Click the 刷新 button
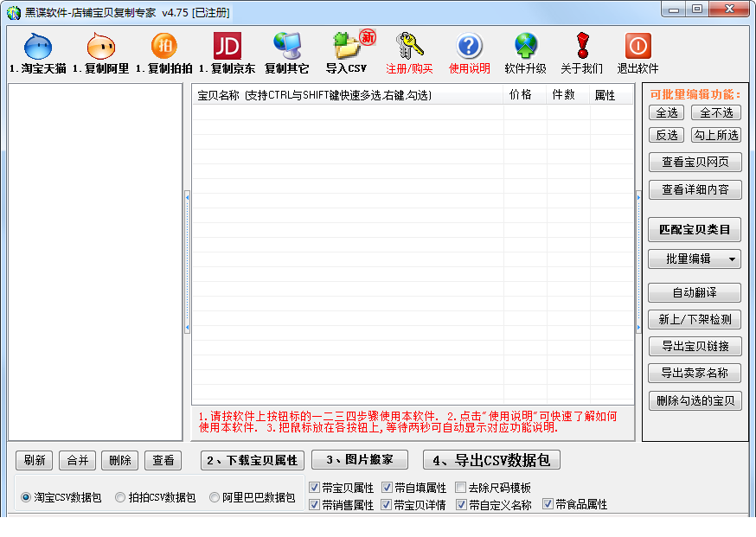 click(35, 460)
